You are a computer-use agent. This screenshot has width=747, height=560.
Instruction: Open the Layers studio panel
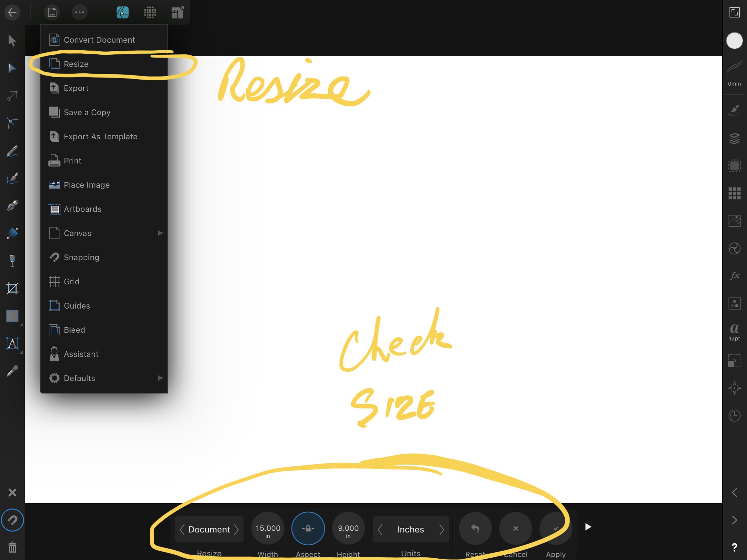pos(734,138)
